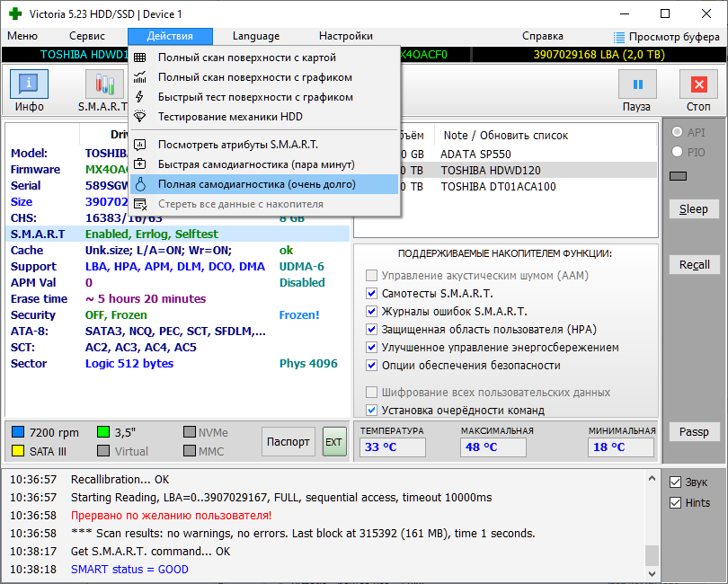The height and width of the screenshot is (584, 728).
Task: Click the Recall button
Action: pyautogui.click(x=694, y=265)
